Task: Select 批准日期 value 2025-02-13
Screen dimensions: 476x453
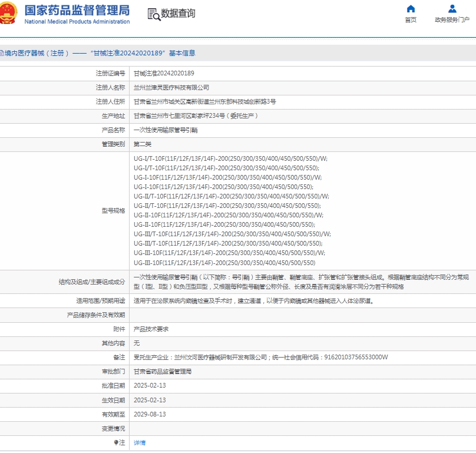Action: pyautogui.click(x=150, y=385)
